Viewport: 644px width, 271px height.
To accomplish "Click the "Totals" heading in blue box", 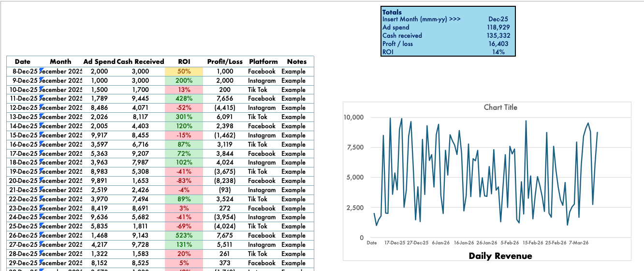I will tap(392, 12).
